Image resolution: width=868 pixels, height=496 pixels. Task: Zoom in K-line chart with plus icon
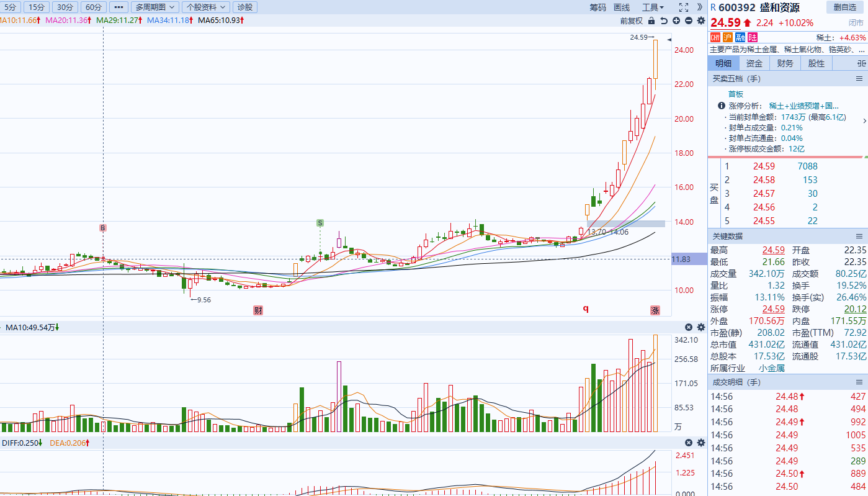676,20
